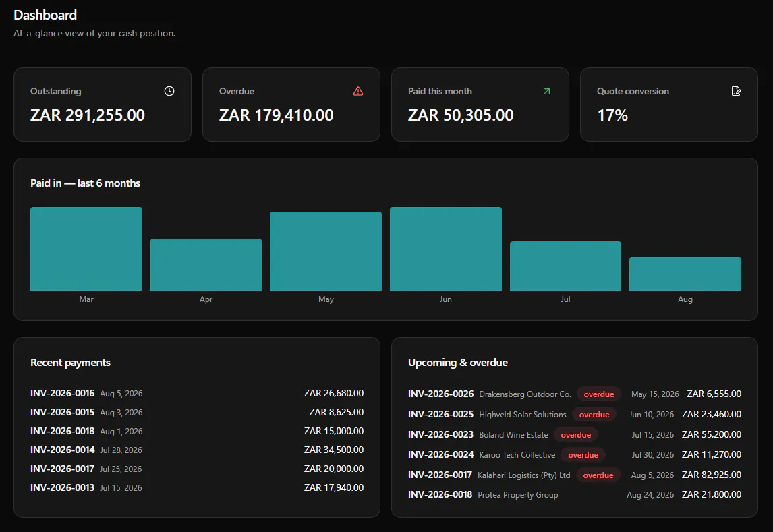The image size is (773, 532).
Task: Click the ZAR 82,925.00 amount
Action: click(x=712, y=475)
